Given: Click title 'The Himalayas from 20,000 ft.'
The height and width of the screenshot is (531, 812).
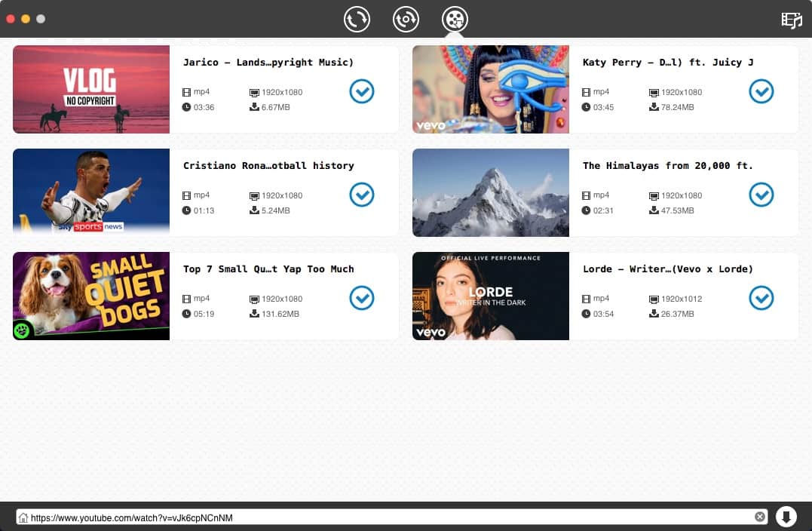Looking at the screenshot, I should tap(667, 165).
